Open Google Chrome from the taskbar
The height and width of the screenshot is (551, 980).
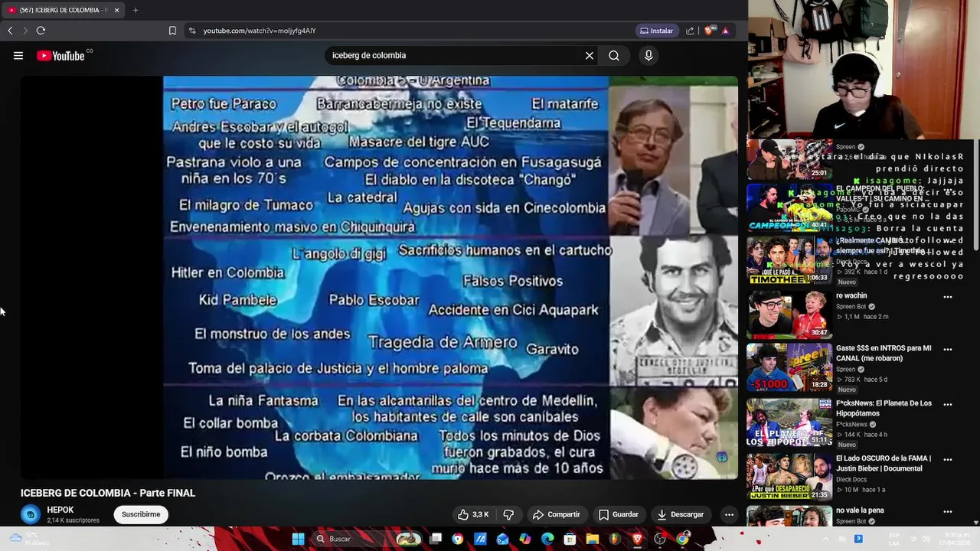point(682,539)
